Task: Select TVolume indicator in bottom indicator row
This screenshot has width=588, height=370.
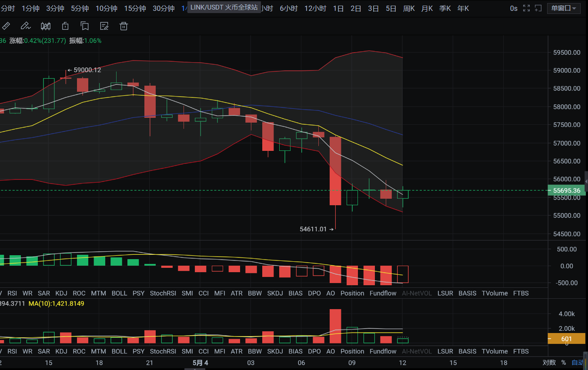Action: (495, 351)
